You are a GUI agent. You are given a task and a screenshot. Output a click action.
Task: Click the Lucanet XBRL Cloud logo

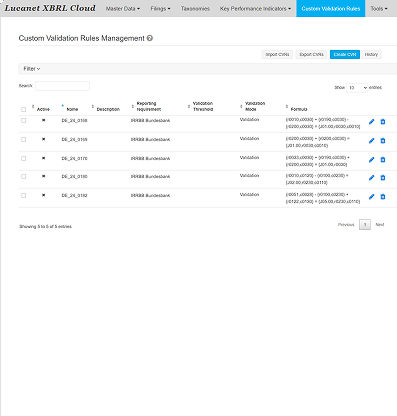pyautogui.click(x=50, y=8)
